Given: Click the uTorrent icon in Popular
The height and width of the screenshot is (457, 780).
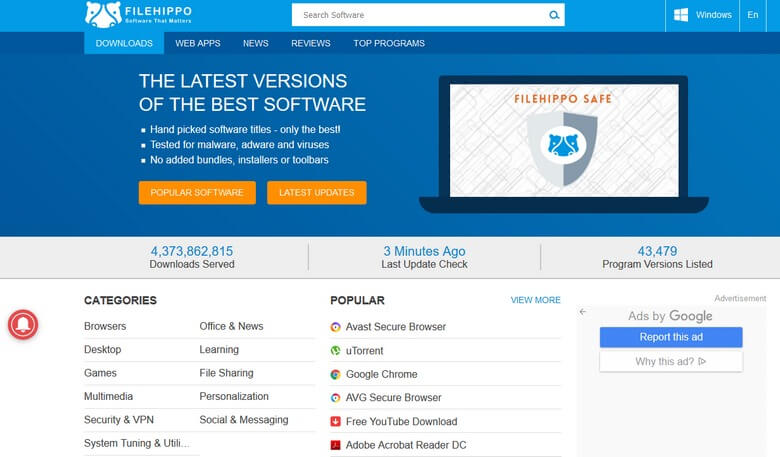Looking at the screenshot, I should (x=336, y=351).
